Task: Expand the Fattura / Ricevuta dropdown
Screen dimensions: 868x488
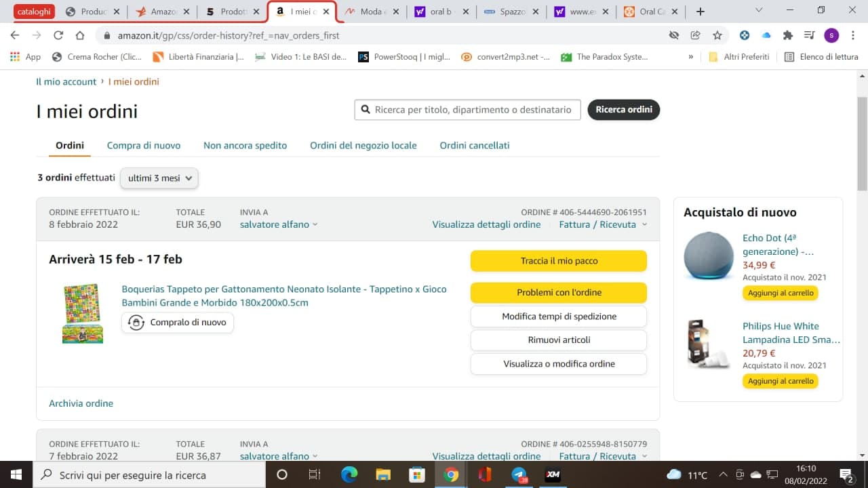Action: 603,224
